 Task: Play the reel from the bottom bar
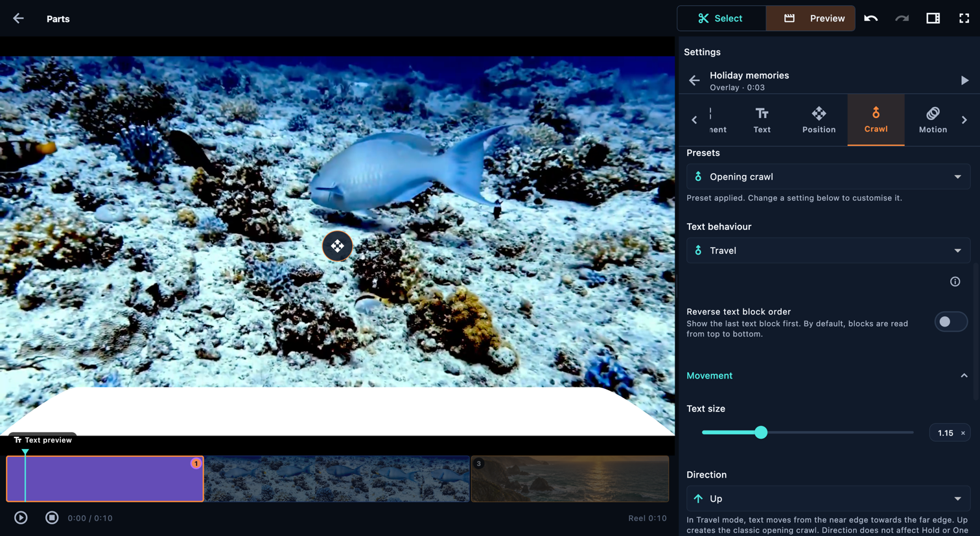click(x=21, y=518)
